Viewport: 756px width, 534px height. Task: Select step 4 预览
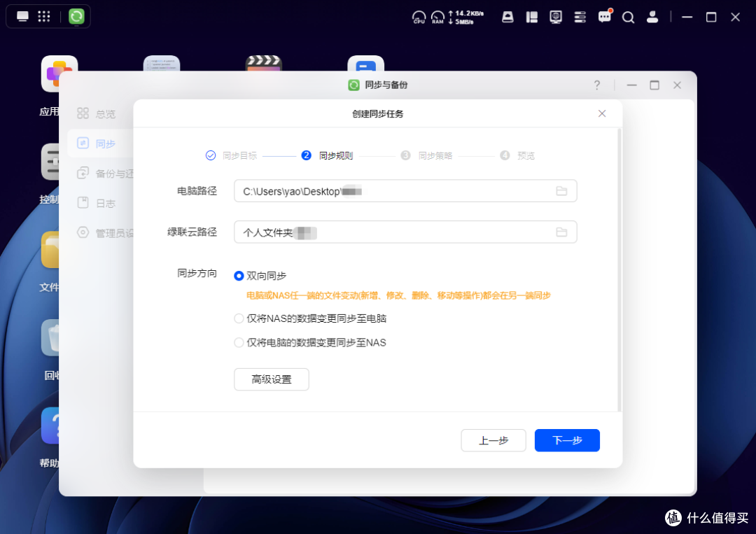pos(517,155)
